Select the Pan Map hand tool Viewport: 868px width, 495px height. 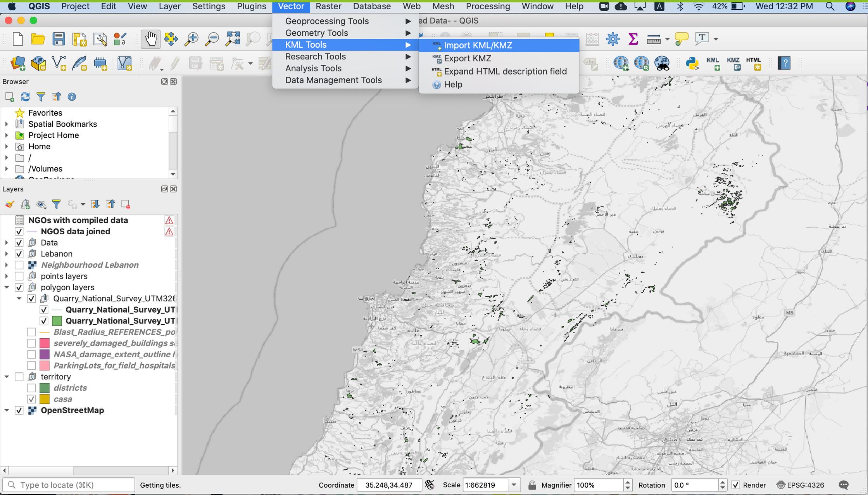150,39
